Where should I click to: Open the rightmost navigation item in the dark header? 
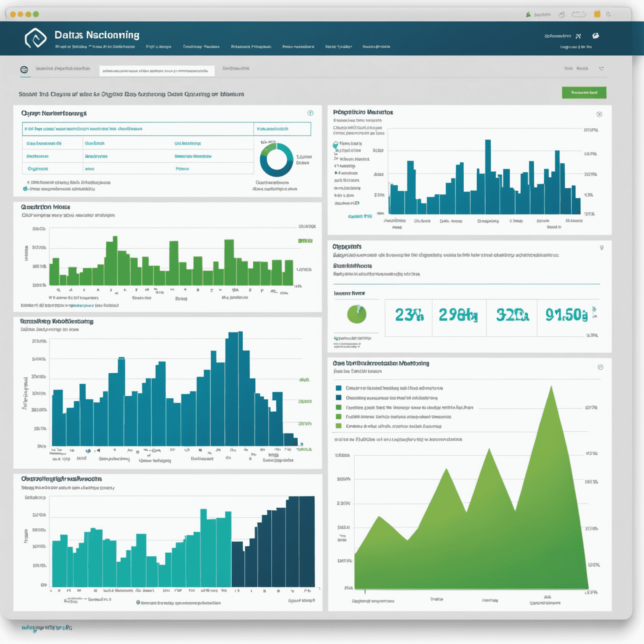(377, 47)
